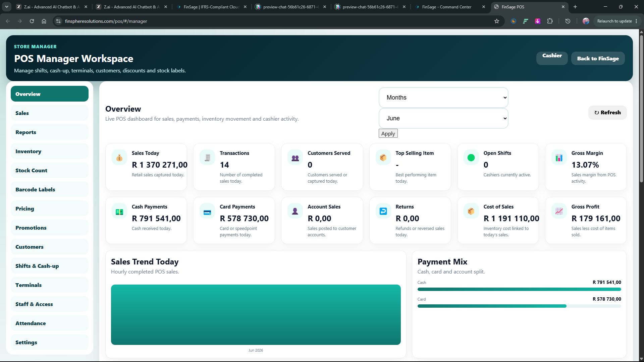Open the browser history clock icon
Image resolution: width=644 pixels, height=362 pixels.
pos(568,21)
